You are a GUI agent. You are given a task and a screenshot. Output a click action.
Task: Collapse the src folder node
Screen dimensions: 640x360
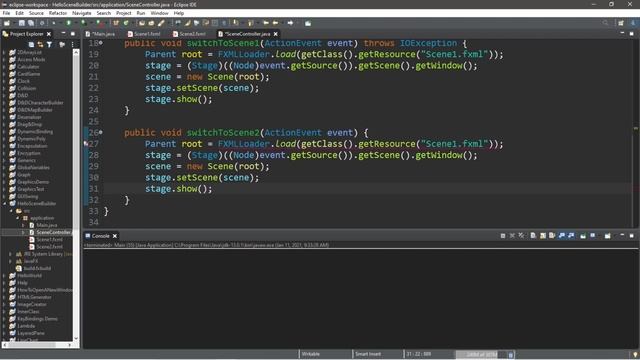[x=11, y=211]
